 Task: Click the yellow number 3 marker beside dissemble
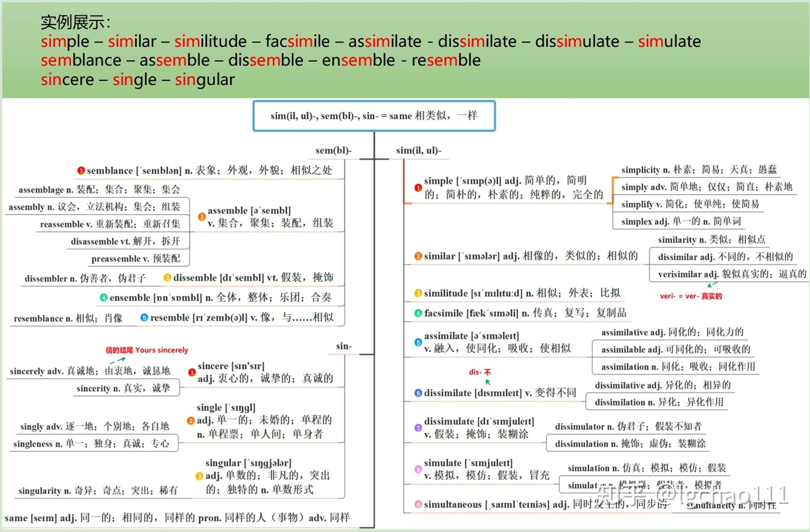[168, 277]
